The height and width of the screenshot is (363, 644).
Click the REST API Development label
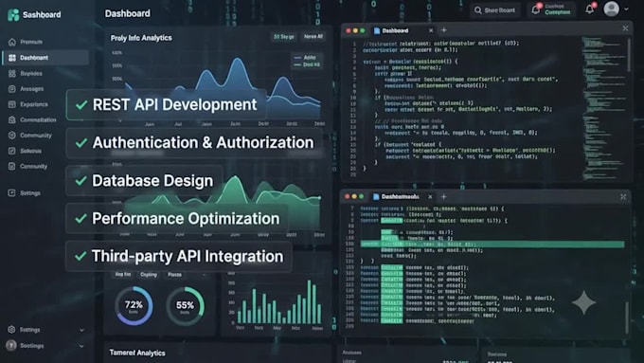[x=174, y=105]
